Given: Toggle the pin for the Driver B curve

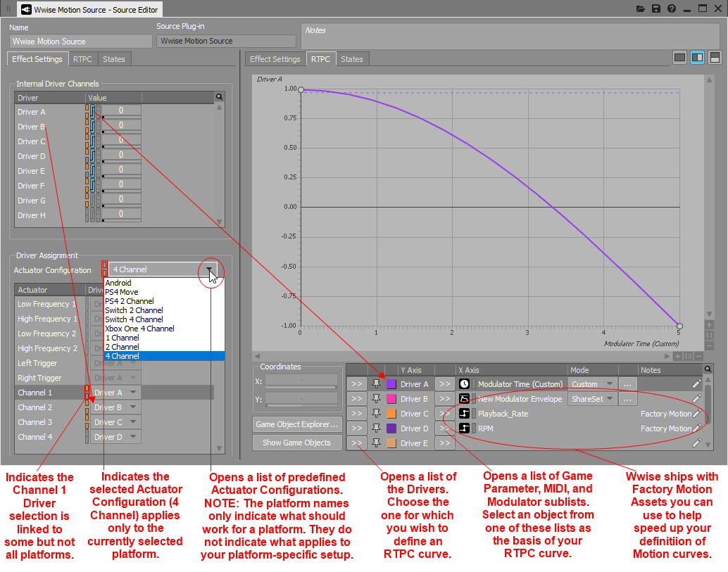Looking at the screenshot, I should 376,398.
